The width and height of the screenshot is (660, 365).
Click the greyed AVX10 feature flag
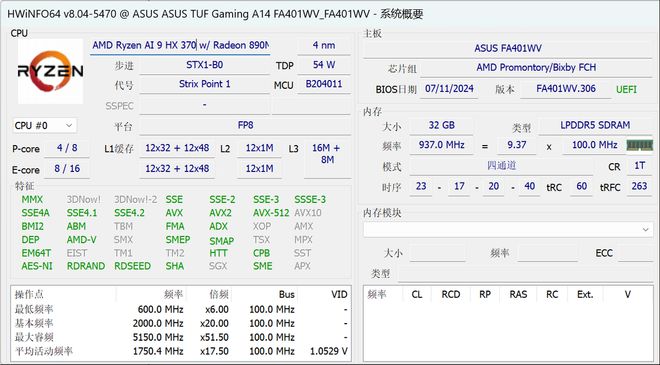tap(308, 213)
